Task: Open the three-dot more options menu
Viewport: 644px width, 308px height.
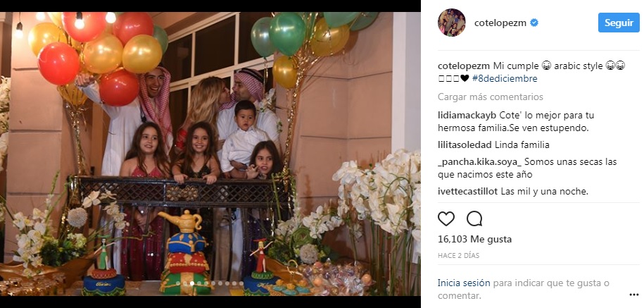Action: click(633, 295)
